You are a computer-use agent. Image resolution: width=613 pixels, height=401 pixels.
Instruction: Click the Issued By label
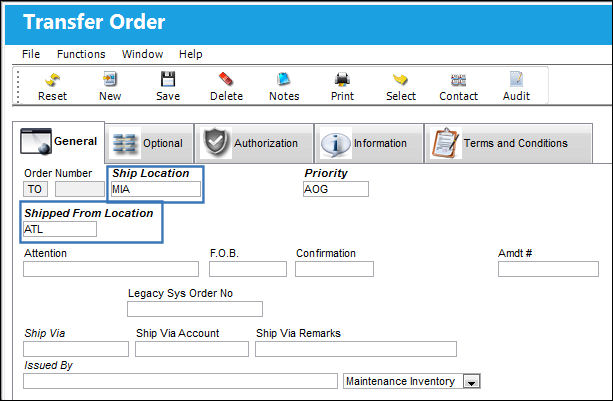[x=48, y=365]
